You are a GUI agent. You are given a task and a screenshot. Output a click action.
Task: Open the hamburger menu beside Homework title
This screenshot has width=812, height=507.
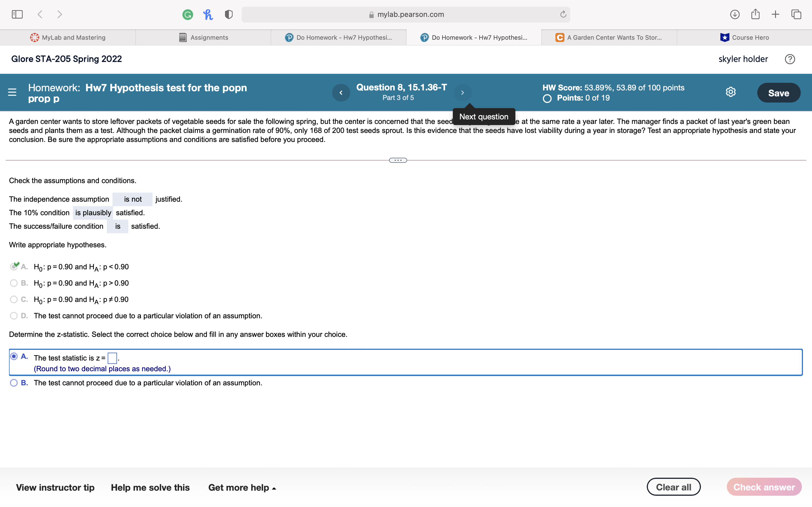point(12,93)
